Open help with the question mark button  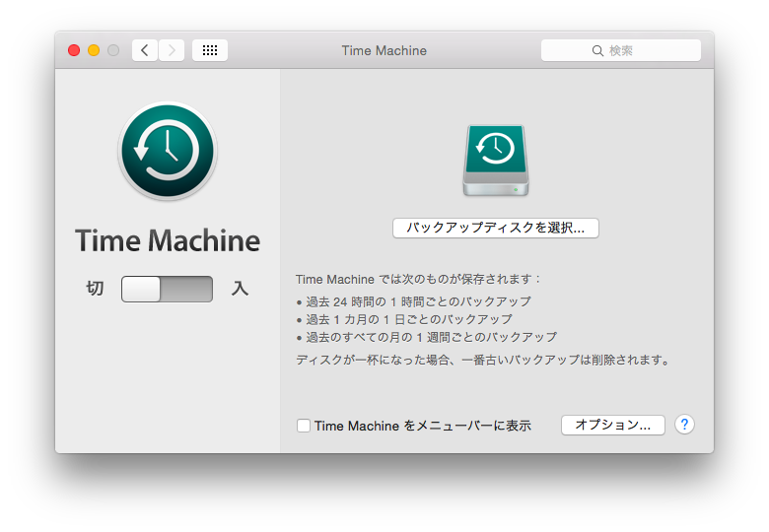coord(684,425)
